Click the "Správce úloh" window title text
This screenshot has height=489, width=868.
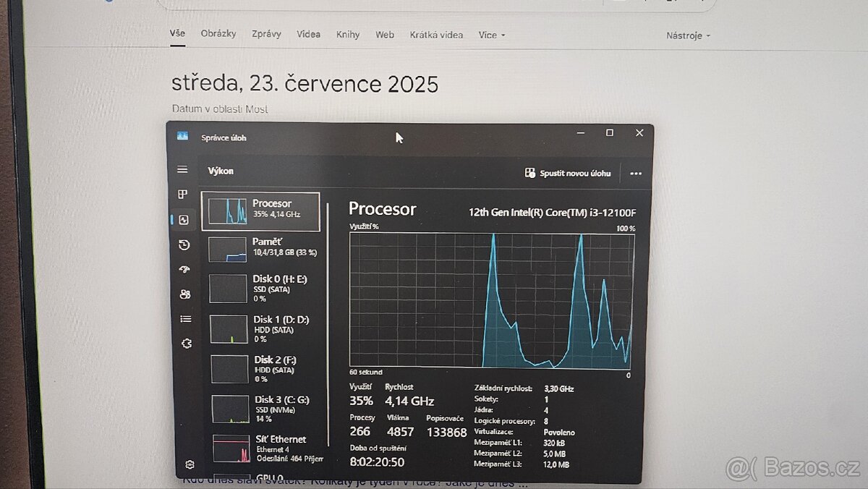coord(224,137)
